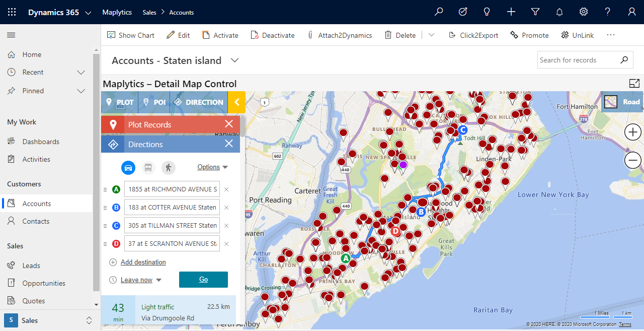Click the search records magnifier icon
Viewport: 644px width, 331px height.
624,60
